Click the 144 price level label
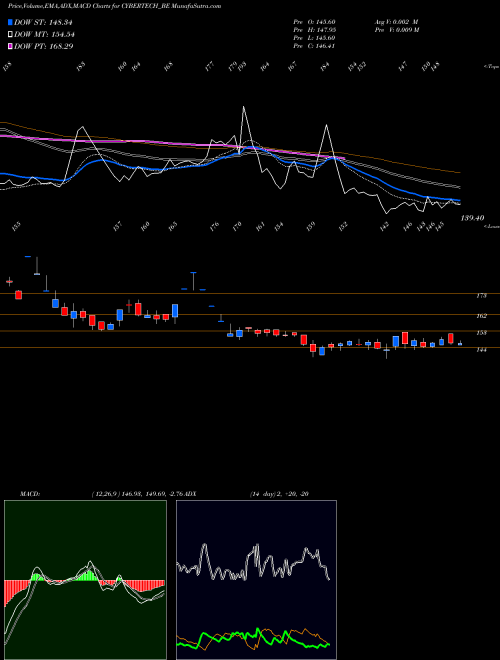The image size is (500, 660). click(481, 349)
